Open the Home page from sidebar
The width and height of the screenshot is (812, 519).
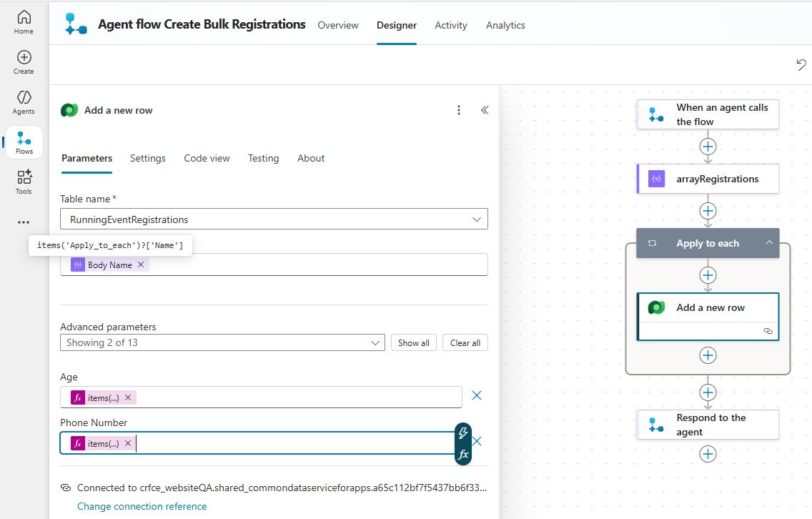(24, 21)
